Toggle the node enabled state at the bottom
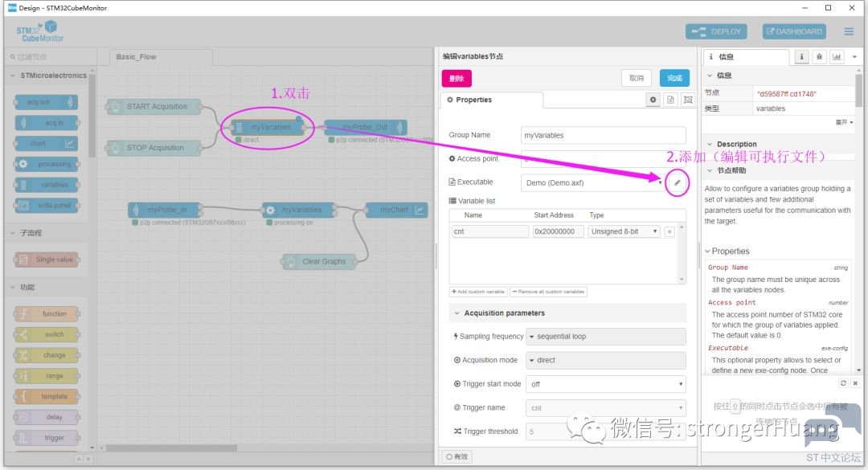 [457, 456]
